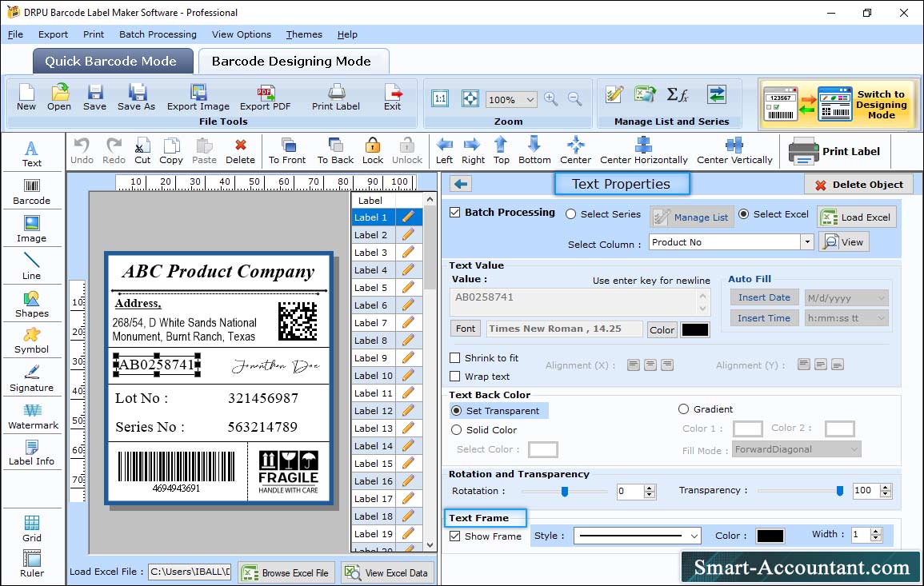Image resolution: width=924 pixels, height=586 pixels.
Task: Click the Manage List button
Action: [692, 217]
